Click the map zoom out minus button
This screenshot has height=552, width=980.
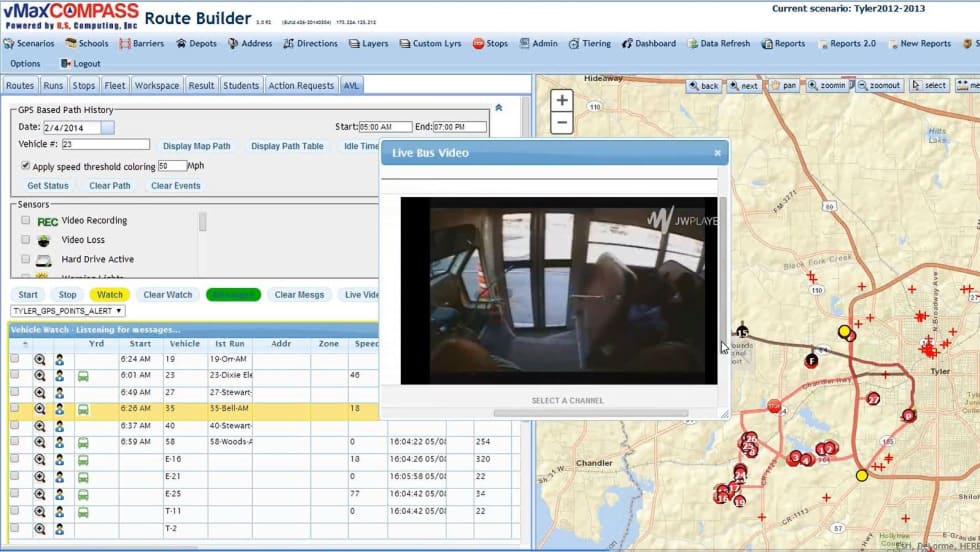point(562,123)
